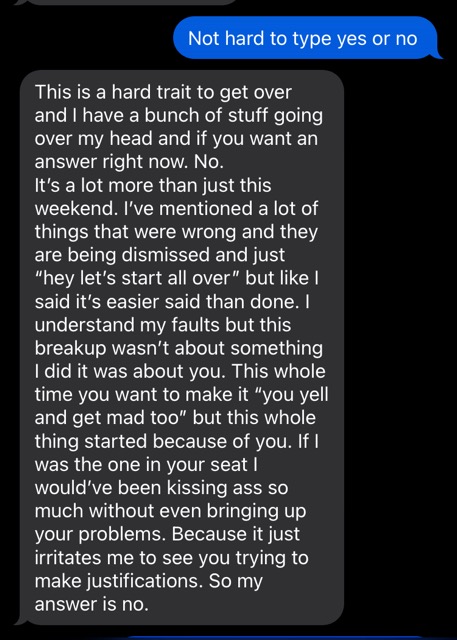Click the phrase "It's a lot more than just this"

click(153, 185)
